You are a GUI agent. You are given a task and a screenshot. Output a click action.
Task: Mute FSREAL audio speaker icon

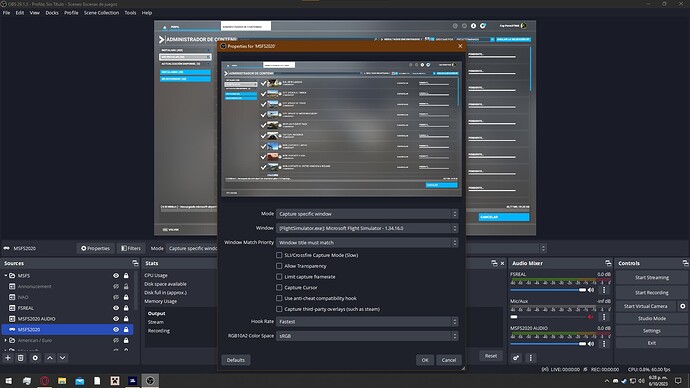[x=591, y=290]
